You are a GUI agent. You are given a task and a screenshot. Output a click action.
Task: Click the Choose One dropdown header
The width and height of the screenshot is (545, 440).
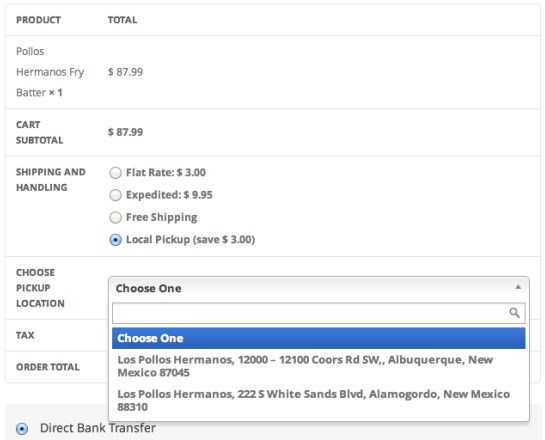click(319, 288)
